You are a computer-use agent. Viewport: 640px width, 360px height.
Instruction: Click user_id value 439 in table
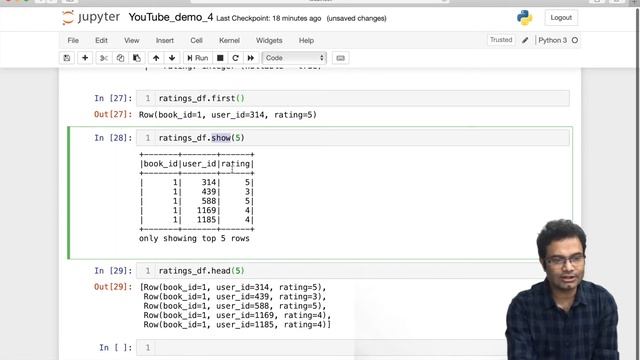pos(209,192)
